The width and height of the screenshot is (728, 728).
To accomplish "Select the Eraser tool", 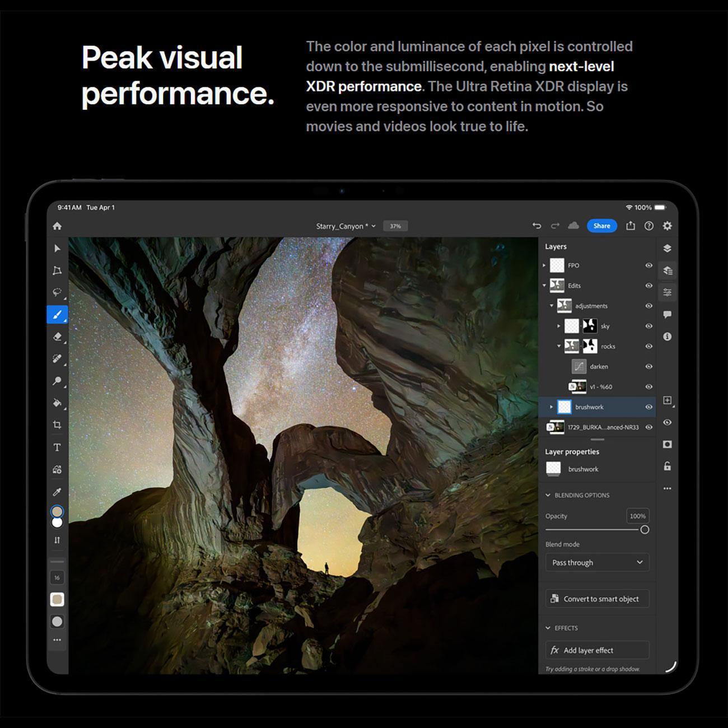I will 57,337.
